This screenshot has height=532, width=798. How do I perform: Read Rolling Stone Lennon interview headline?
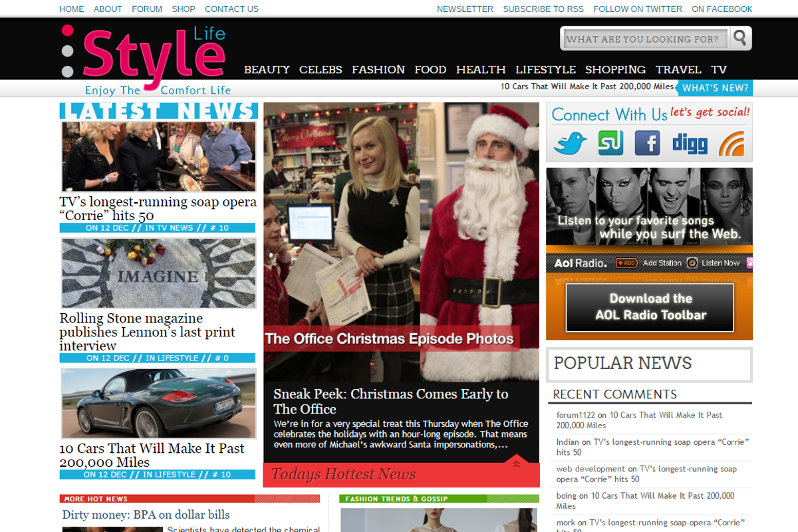coord(148,332)
